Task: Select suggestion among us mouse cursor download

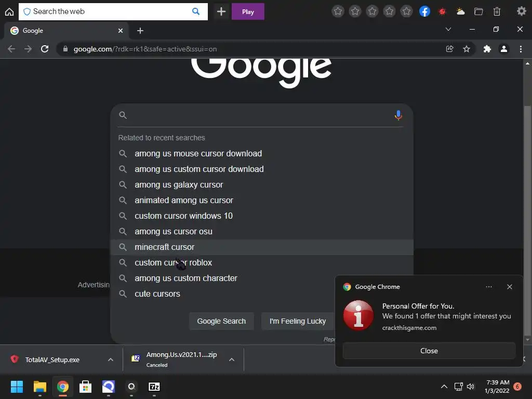Action: [x=262, y=153]
